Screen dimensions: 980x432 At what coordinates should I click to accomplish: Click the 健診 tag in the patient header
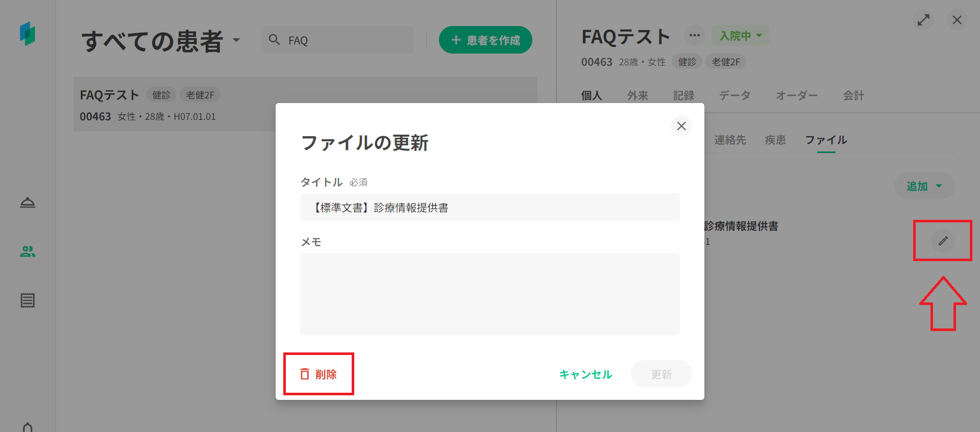click(x=687, y=62)
